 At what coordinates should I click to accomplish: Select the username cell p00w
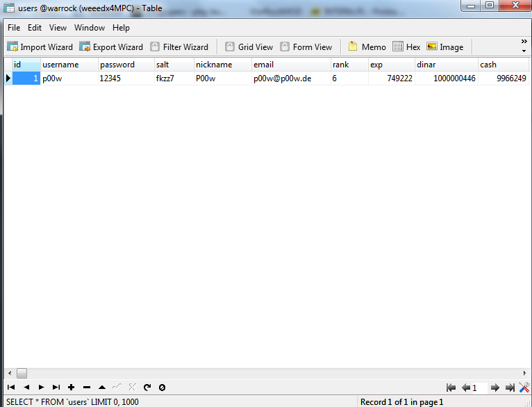click(x=69, y=78)
